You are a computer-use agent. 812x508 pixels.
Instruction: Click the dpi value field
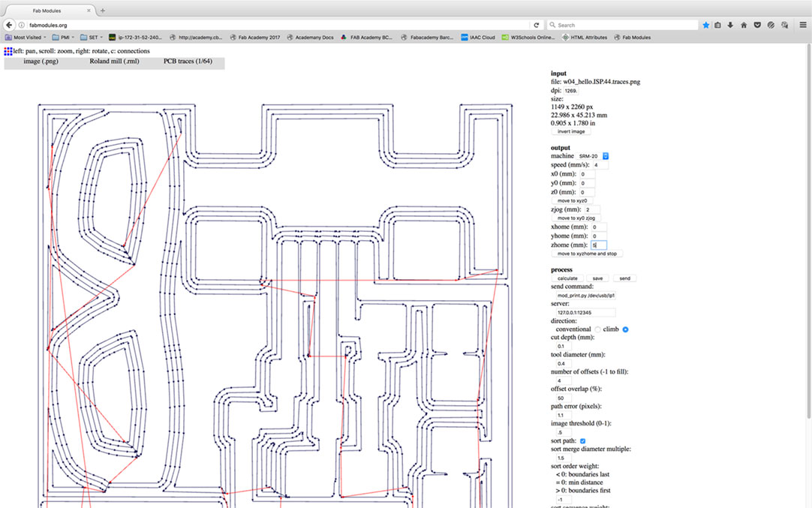click(x=570, y=91)
